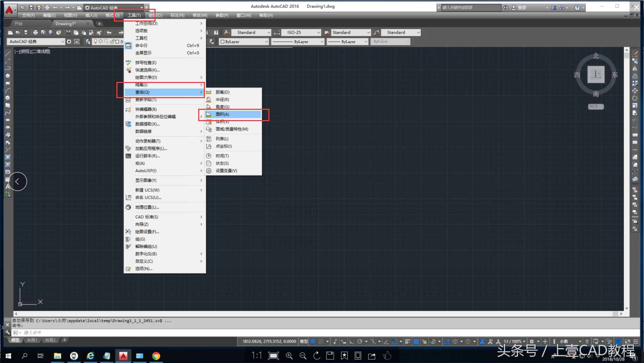Choose 面积(A) in the query submenu
The image size is (644, 363).
[233, 114]
